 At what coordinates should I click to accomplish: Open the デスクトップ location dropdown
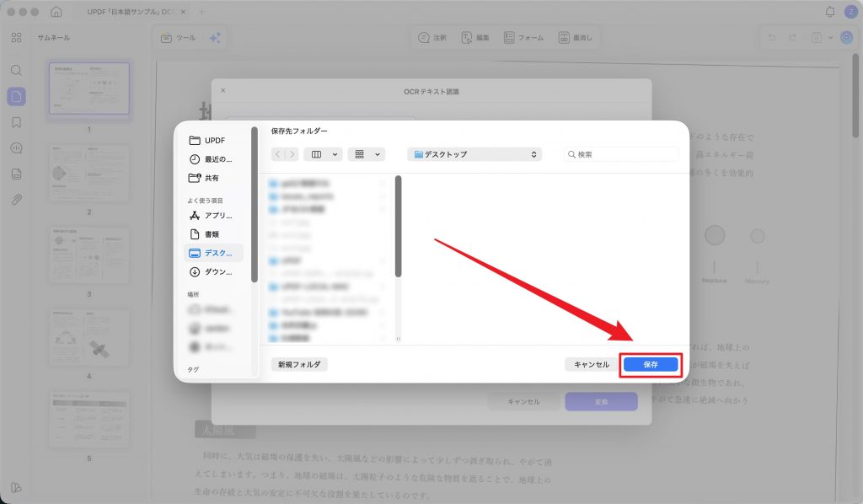474,154
